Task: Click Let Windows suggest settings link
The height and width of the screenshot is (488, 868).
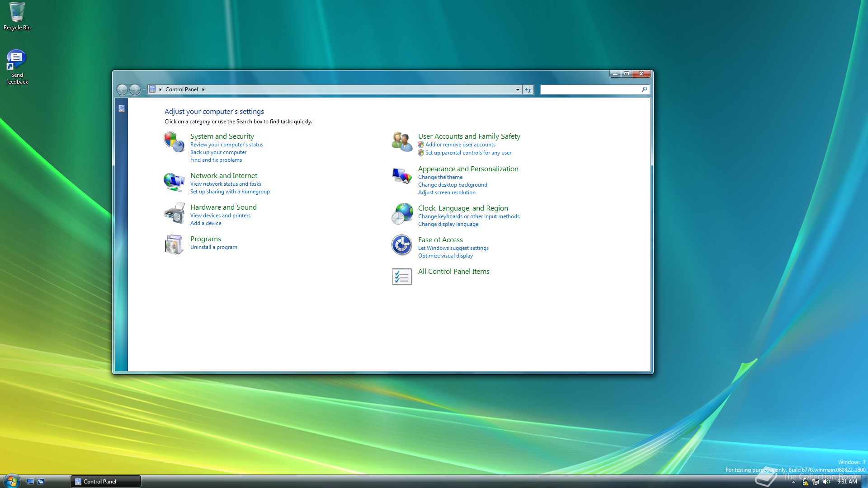Action: point(453,248)
